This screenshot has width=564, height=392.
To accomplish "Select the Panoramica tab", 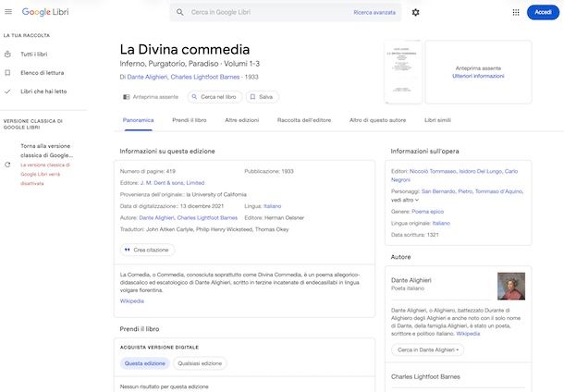I will tap(138, 120).
